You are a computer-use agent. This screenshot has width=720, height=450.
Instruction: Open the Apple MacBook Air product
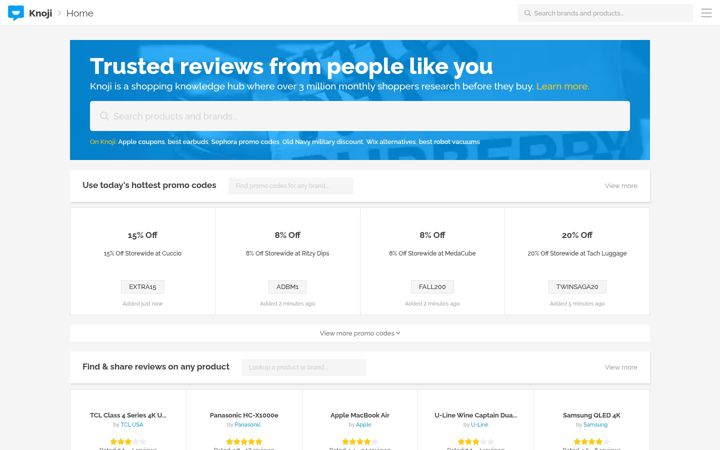click(360, 415)
